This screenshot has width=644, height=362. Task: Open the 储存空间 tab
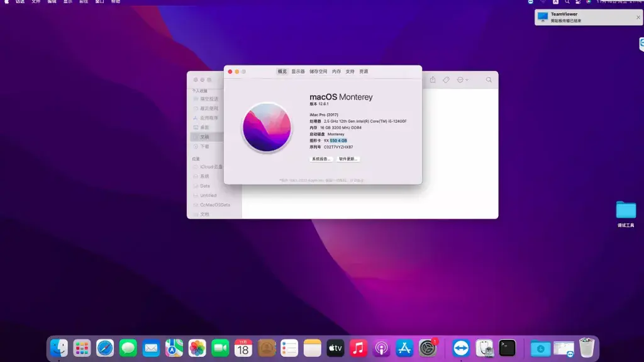coord(318,72)
